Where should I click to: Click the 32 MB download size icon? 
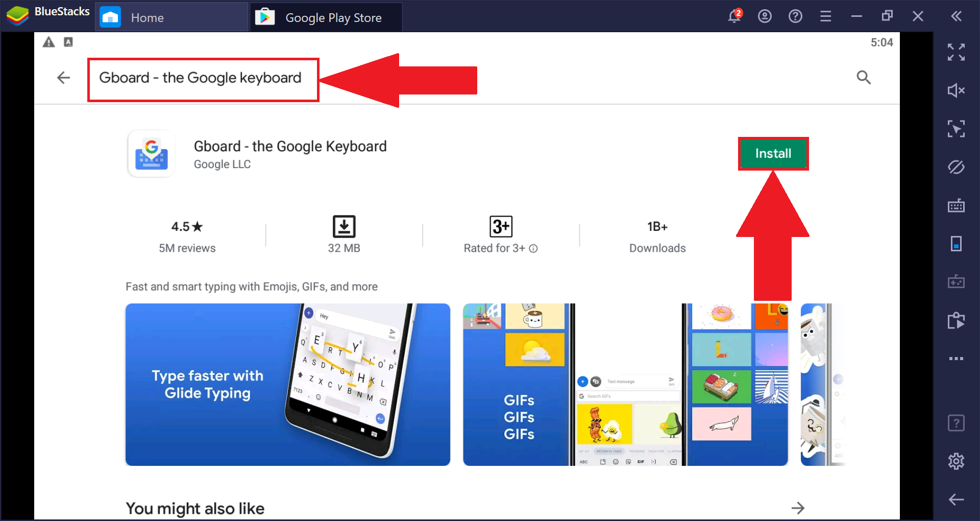(344, 227)
